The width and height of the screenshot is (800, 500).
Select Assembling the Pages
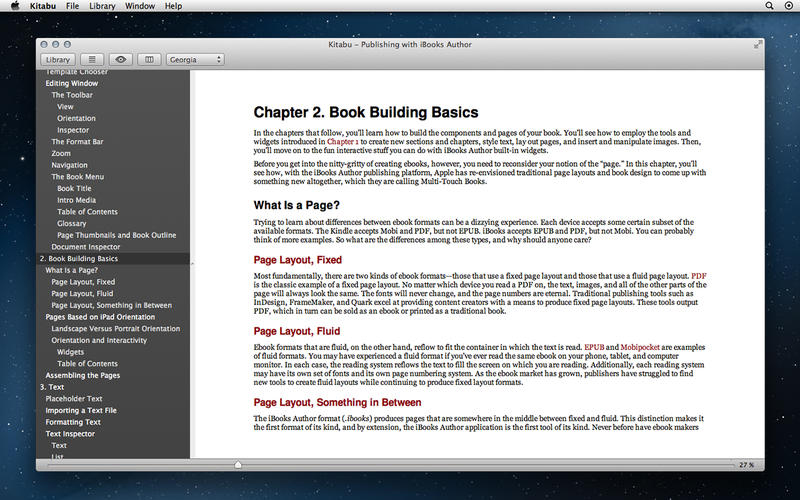click(x=83, y=376)
